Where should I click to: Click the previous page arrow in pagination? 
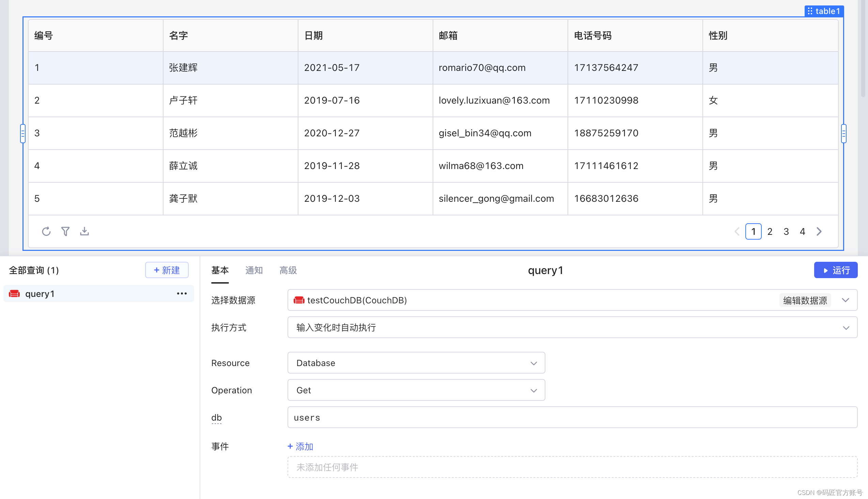pos(737,232)
